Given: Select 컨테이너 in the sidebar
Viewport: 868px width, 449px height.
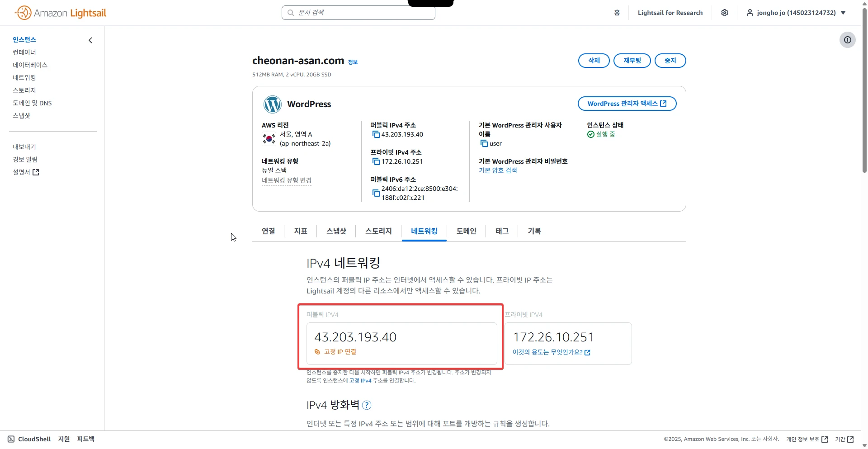Looking at the screenshot, I should tap(24, 52).
